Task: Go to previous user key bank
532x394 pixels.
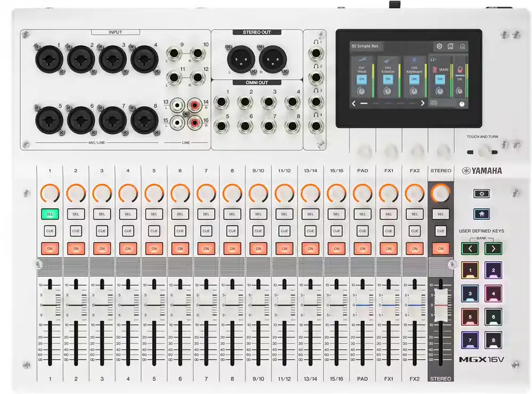Action: pos(470,249)
